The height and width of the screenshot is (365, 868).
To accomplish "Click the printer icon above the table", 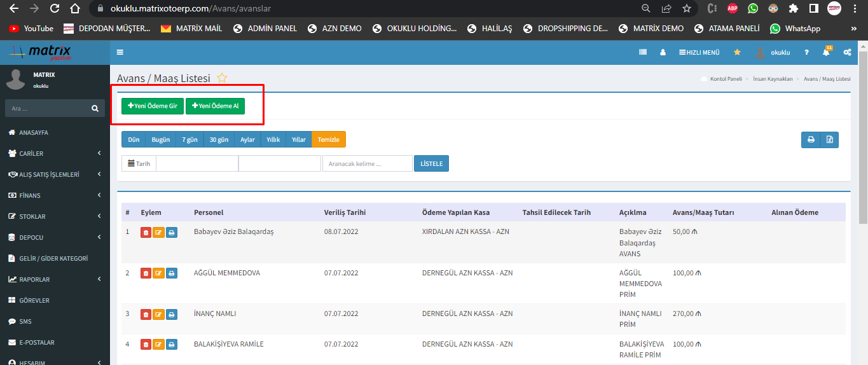I will pyautogui.click(x=811, y=140).
